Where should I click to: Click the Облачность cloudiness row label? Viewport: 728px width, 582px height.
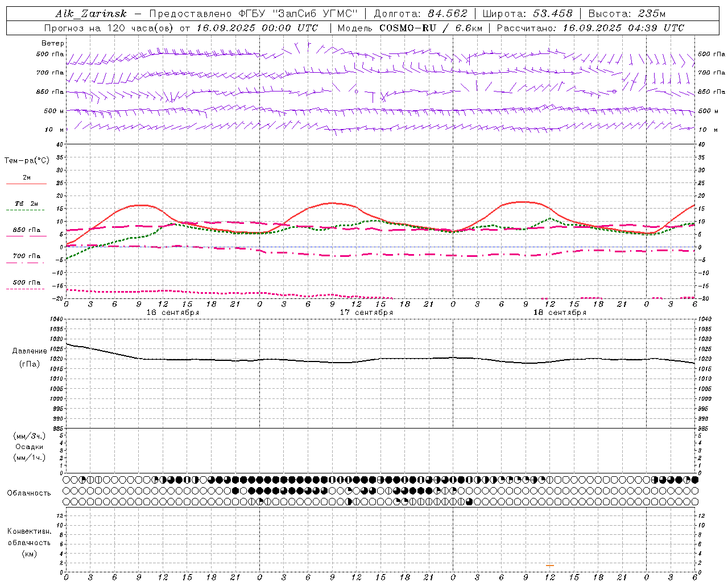click(x=29, y=493)
